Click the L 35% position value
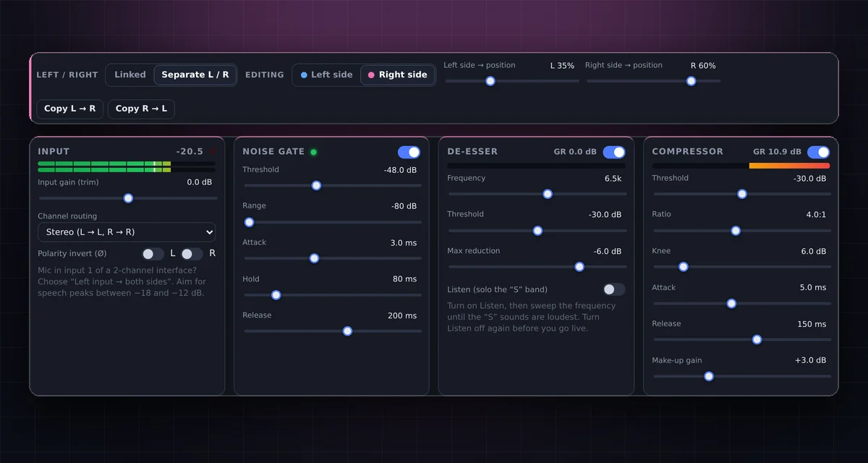 tap(562, 66)
